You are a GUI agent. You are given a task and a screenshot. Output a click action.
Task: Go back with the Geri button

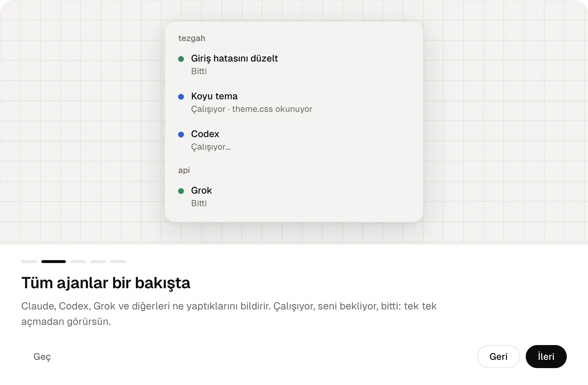498,357
